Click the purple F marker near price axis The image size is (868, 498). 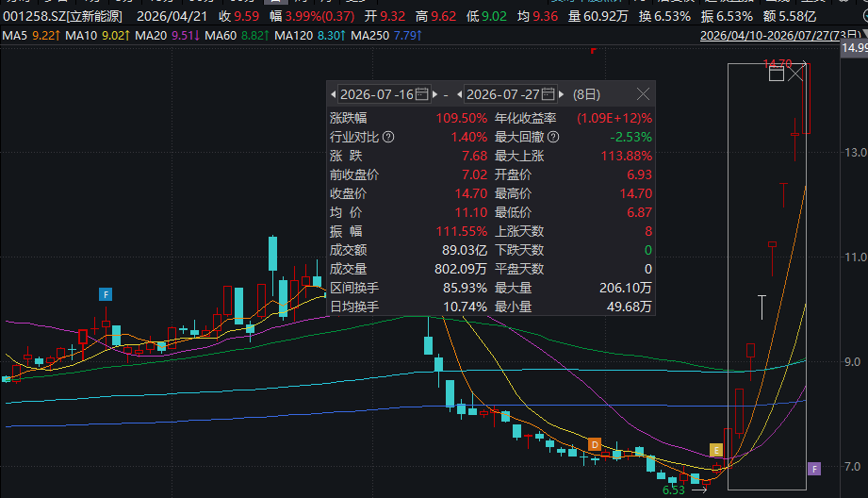coord(813,469)
